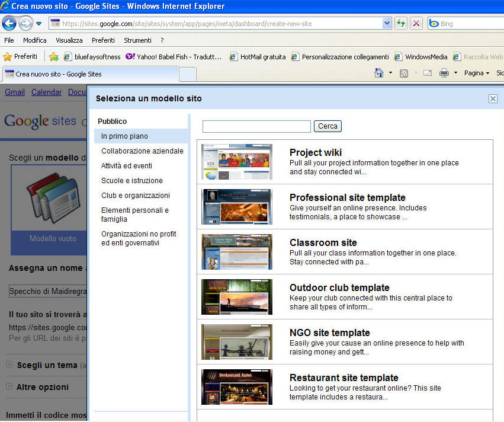This screenshot has width=504, height=422.
Task: Click the Restaurant site template thumbnail
Action: point(236,387)
